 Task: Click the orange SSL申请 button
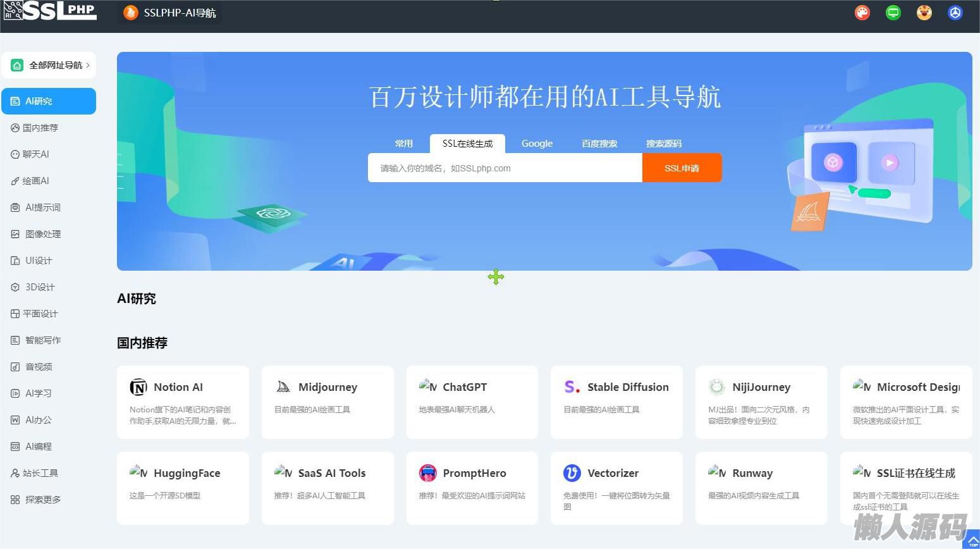click(682, 168)
